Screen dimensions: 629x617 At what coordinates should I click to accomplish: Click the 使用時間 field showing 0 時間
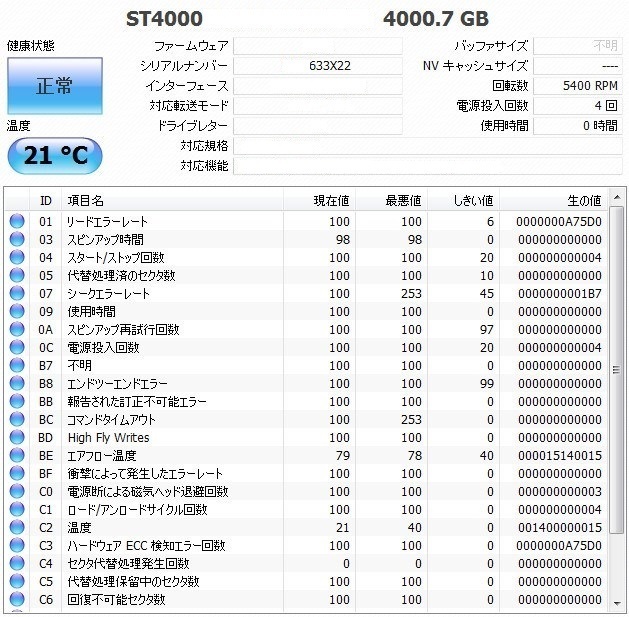(578, 126)
